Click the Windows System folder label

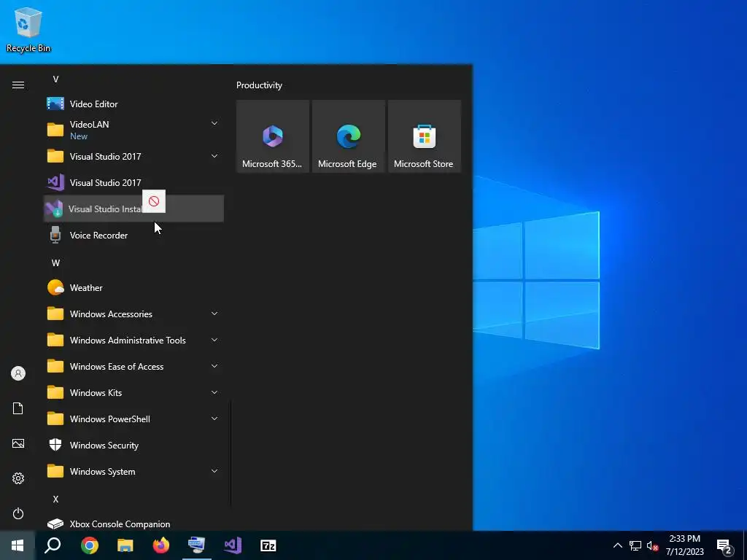[x=102, y=472]
